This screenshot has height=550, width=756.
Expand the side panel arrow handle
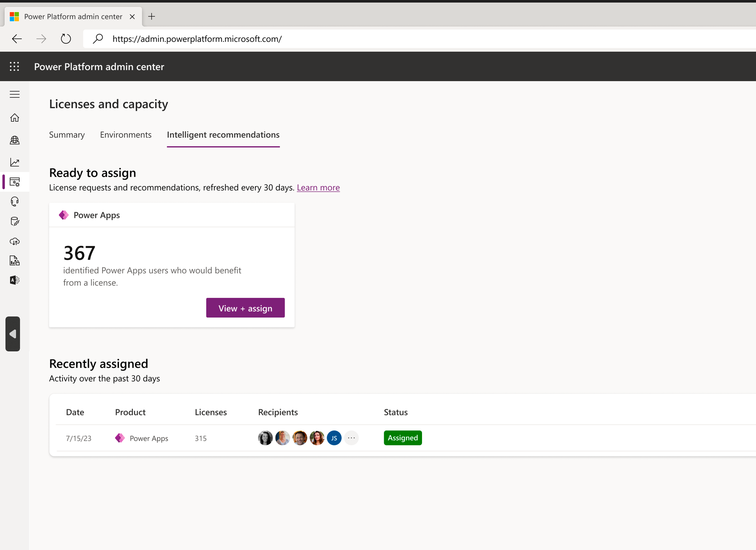click(x=13, y=334)
